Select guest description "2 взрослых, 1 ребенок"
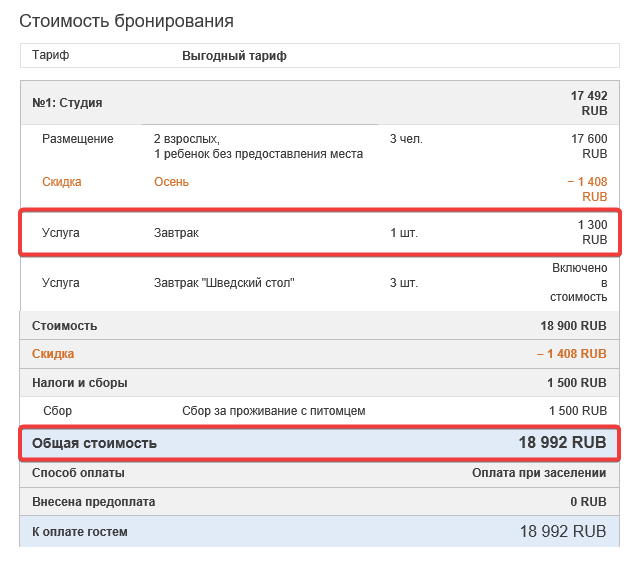The height and width of the screenshot is (569, 642). 257,146
